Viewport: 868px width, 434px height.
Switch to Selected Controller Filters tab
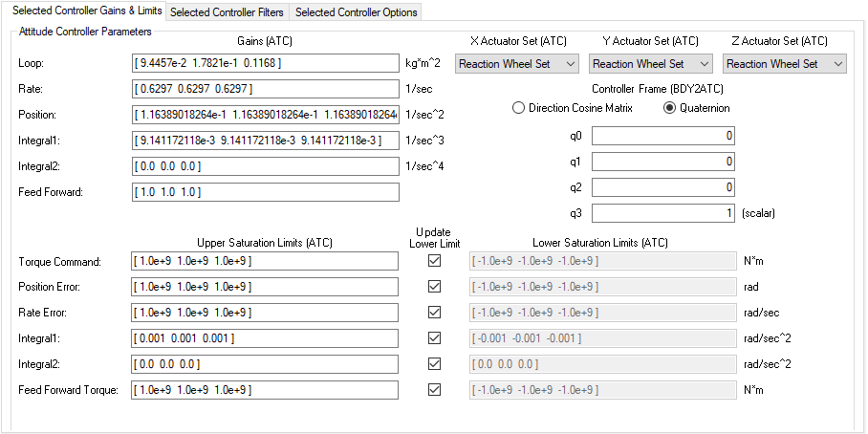tap(228, 12)
